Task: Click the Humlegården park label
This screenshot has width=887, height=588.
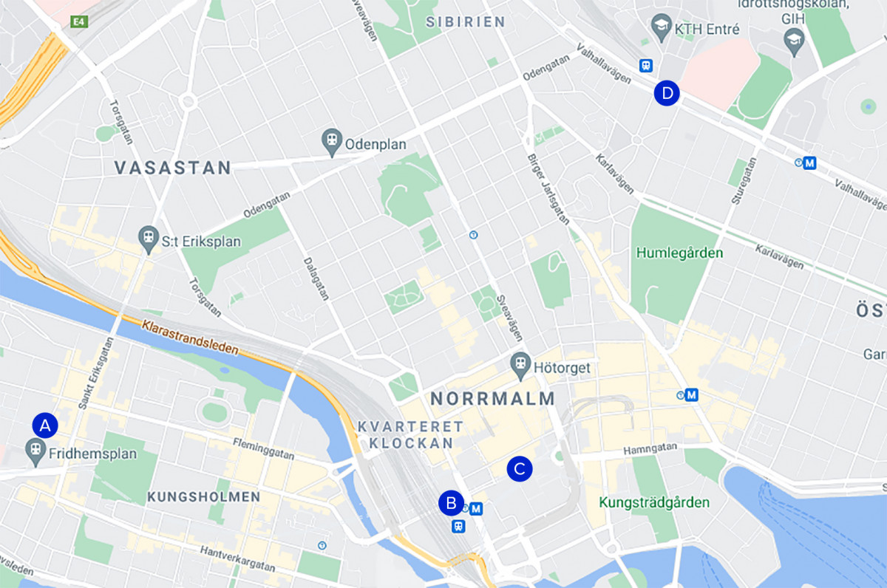Action: tap(679, 253)
